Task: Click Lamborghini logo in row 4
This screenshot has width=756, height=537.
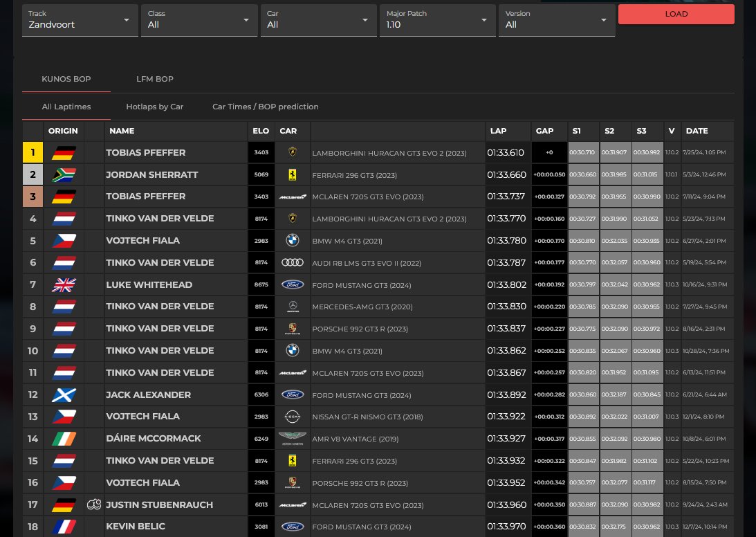Action: [292, 218]
